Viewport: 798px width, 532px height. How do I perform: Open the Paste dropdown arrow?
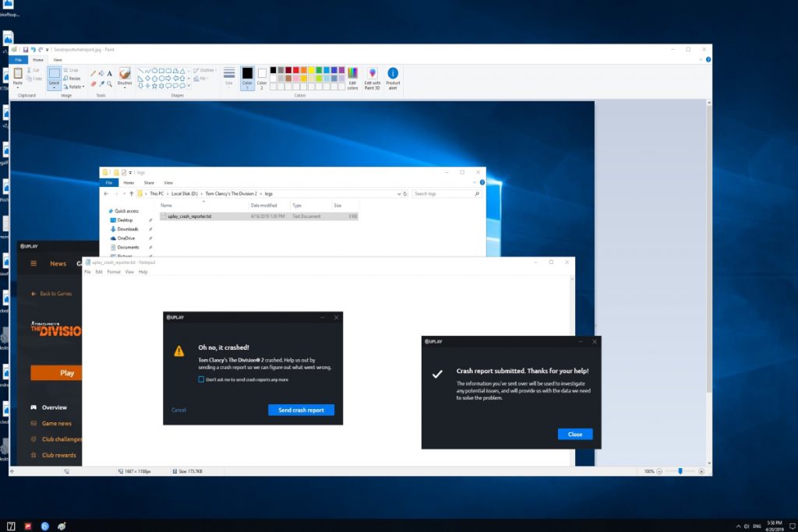coord(18,87)
